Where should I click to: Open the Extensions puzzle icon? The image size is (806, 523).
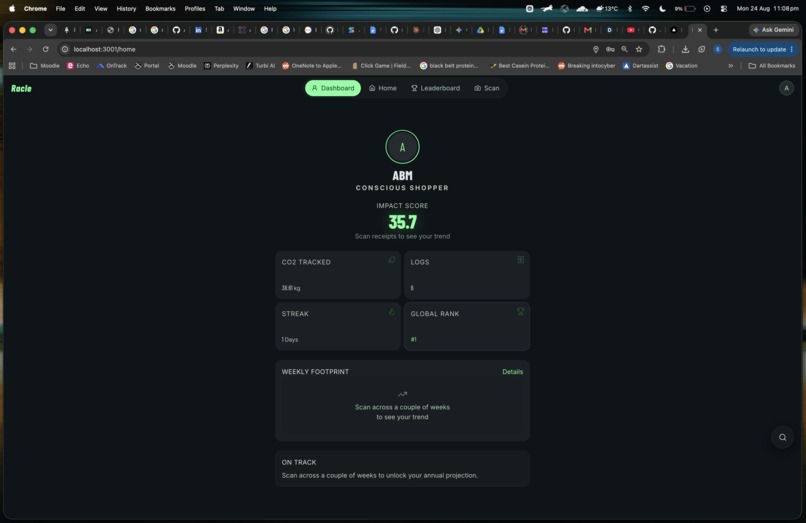click(662, 49)
